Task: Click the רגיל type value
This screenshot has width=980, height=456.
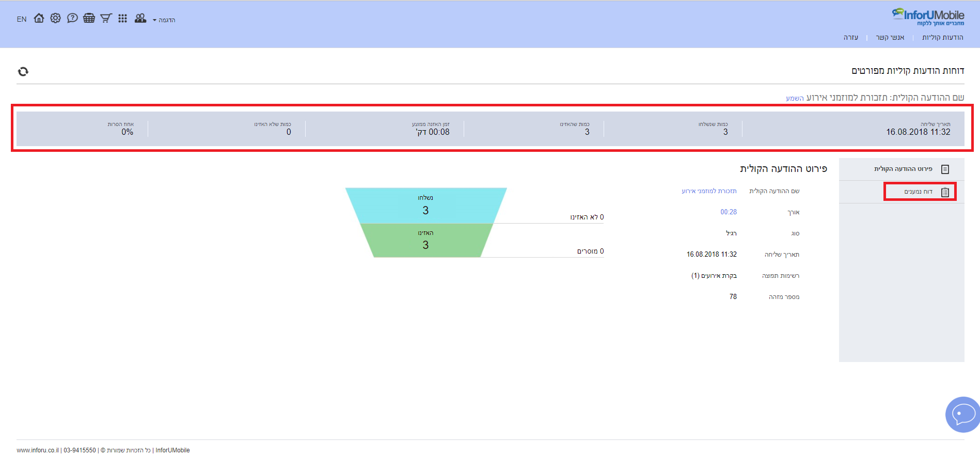Action: (x=731, y=233)
